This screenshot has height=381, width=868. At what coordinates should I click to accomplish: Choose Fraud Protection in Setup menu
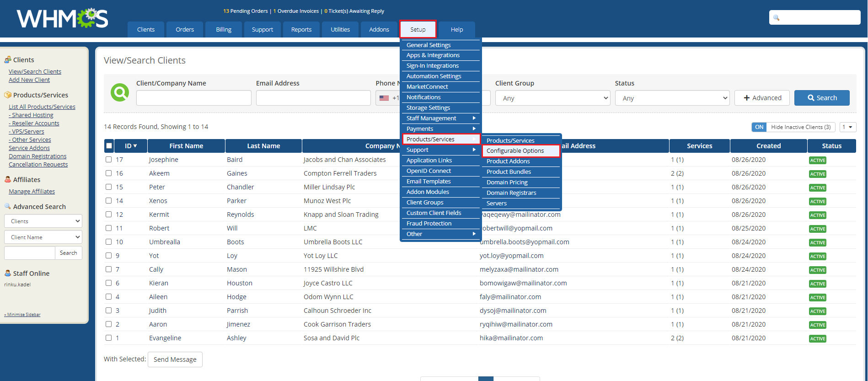[440, 223]
